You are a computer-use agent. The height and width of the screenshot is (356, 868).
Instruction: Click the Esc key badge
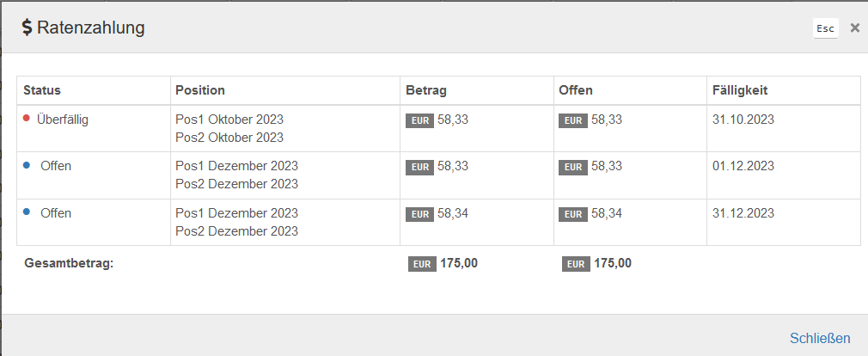[825, 28]
